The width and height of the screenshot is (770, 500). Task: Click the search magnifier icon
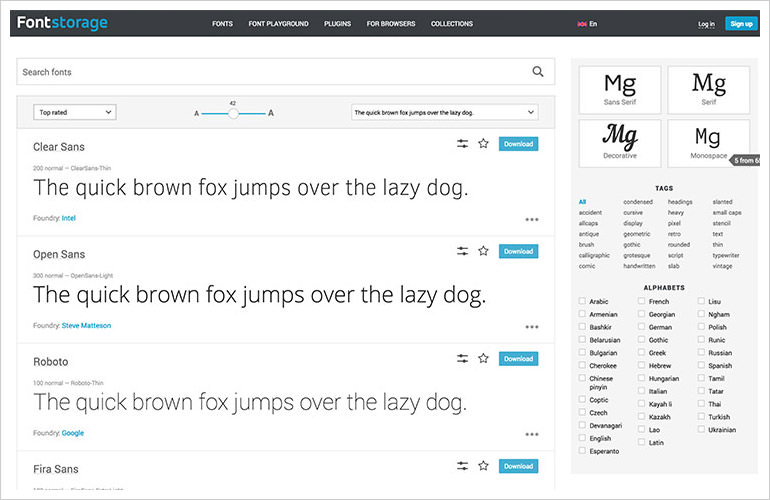pos(538,72)
